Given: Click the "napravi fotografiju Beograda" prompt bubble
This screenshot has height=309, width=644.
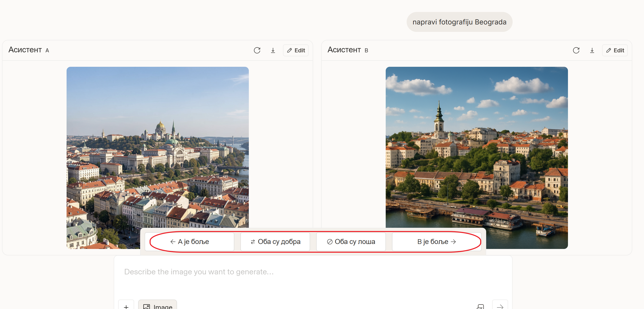Looking at the screenshot, I should [459, 22].
